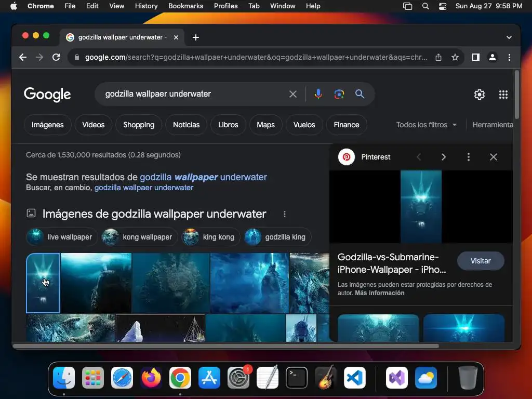Open Google settings gear

click(479, 95)
